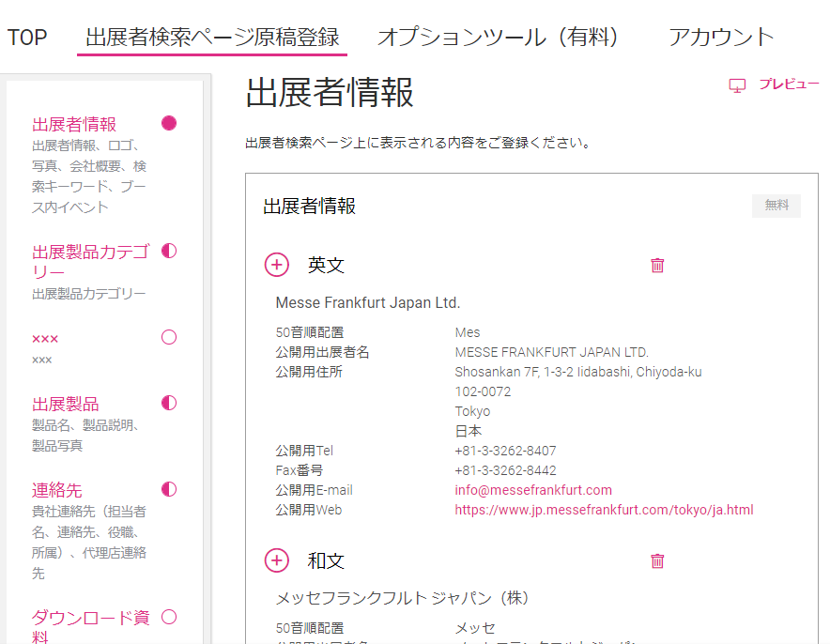Click the half-filled status circle beside 出展製品カテゴリー

(x=169, y=251)
